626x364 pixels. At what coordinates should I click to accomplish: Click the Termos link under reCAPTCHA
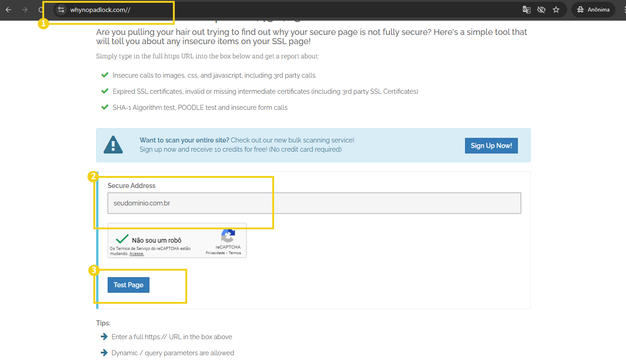point(235,252)
